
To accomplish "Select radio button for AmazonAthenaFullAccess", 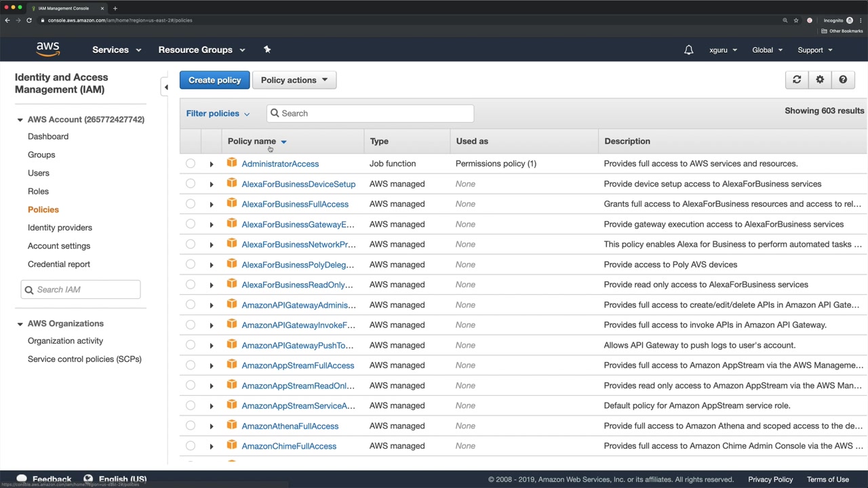I will (x=191, y=426).
